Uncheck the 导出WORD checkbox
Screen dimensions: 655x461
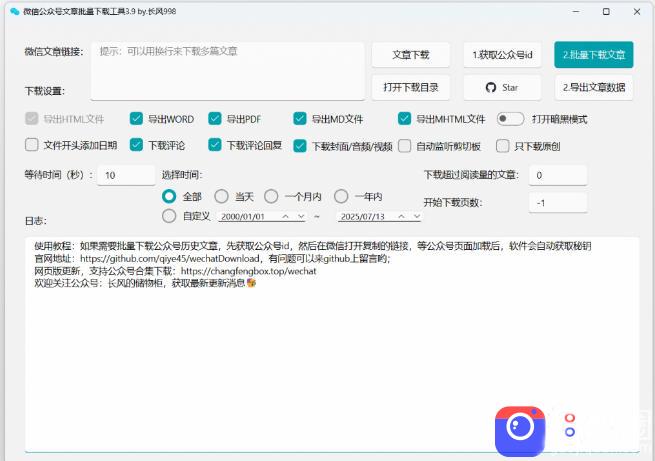coord(136,119)
